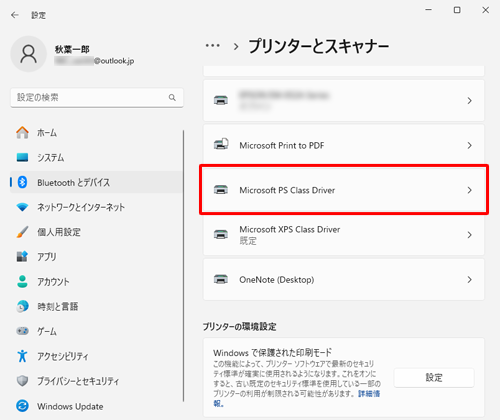Click Microsoft Print to PDF name
The image size is (500, 420).
point(282,145)
